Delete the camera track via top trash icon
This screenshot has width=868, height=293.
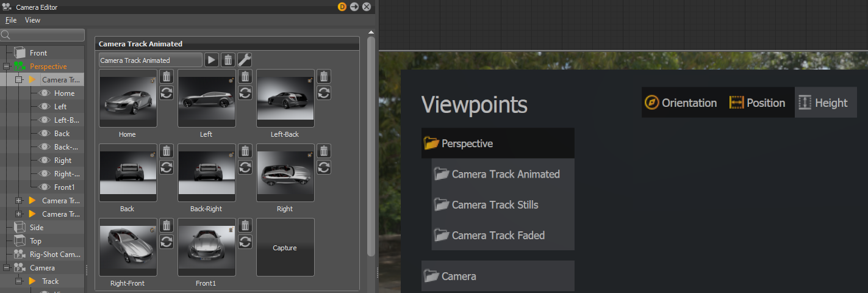click(x=228, y=60)
